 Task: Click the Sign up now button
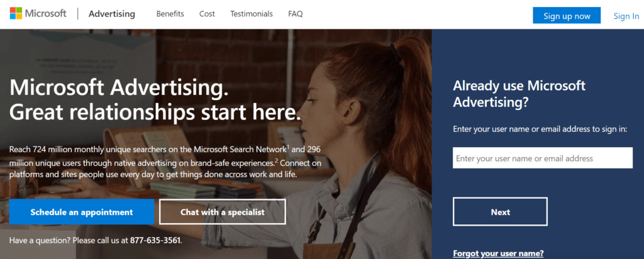pyautogui.click(x=567, y=16)
